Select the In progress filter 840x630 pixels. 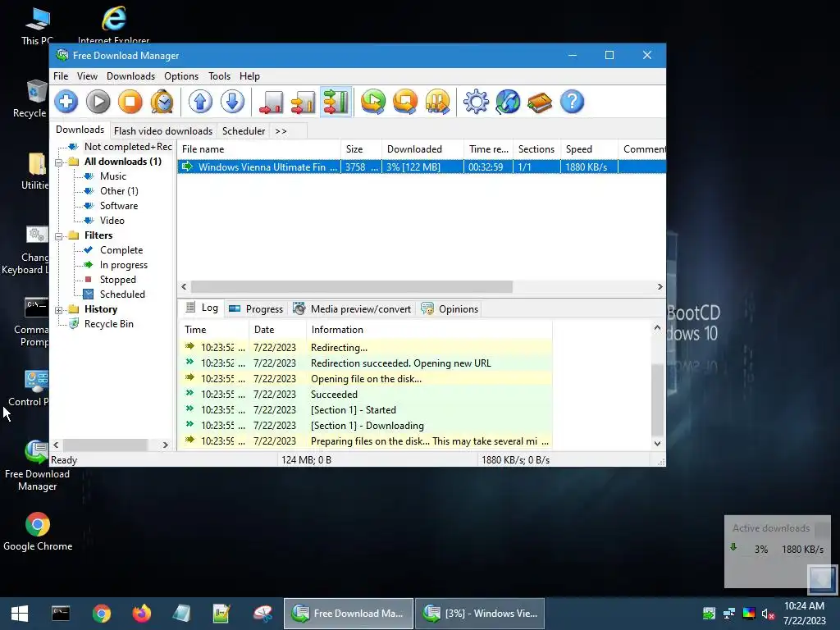click(x=124, y=265)
